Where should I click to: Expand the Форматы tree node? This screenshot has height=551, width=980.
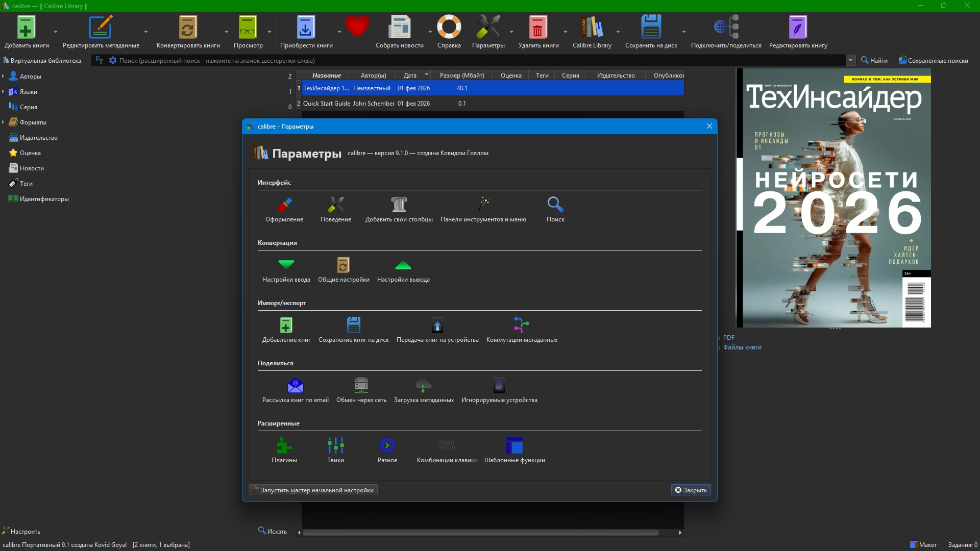coord(4,122)
